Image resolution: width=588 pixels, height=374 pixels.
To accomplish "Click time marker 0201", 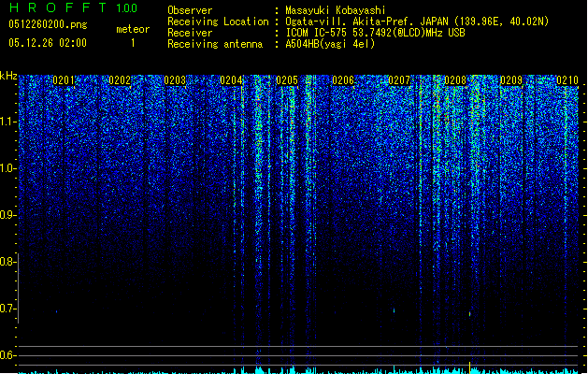I will (x=64, y=80).
